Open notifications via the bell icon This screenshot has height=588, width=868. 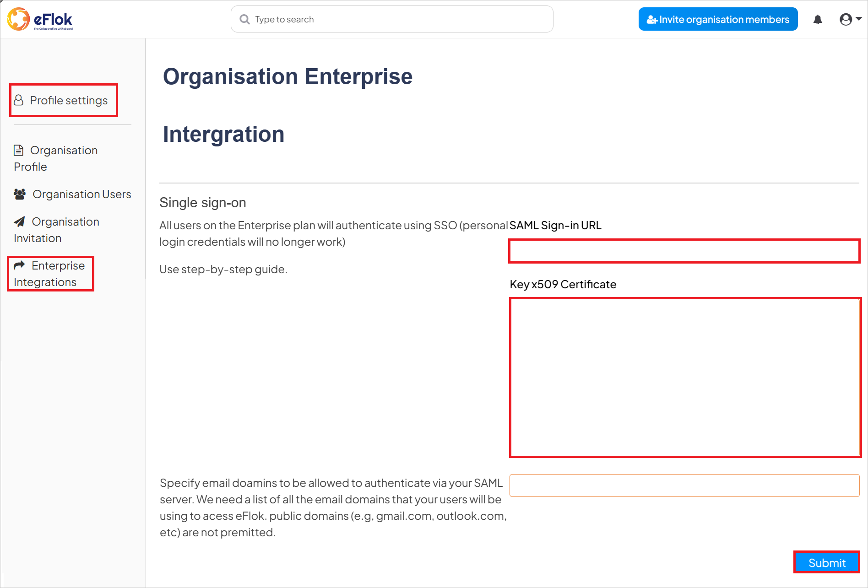(818, 19)
